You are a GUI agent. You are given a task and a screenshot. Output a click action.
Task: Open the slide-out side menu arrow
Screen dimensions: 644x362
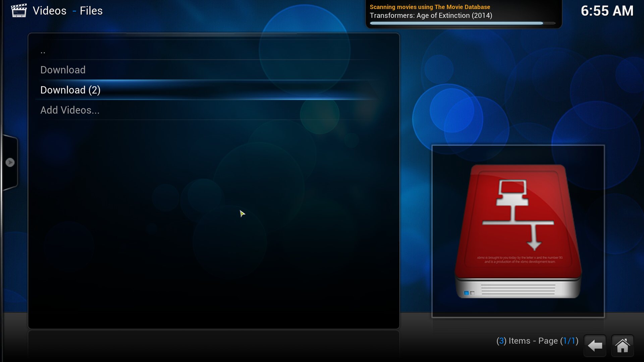tap(10, 163)
